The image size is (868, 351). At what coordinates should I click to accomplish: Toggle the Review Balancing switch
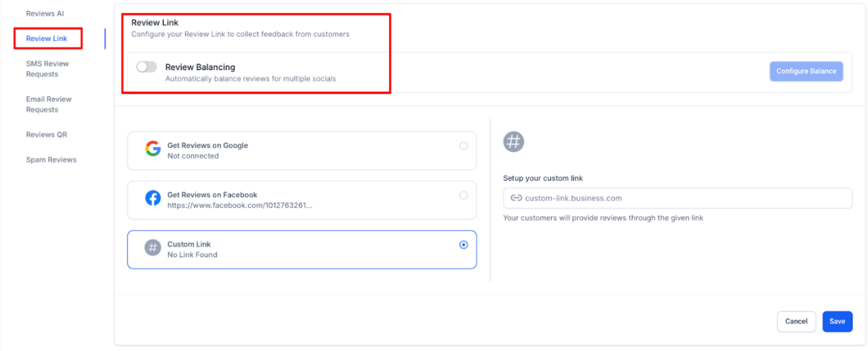(x=147, y=67)
